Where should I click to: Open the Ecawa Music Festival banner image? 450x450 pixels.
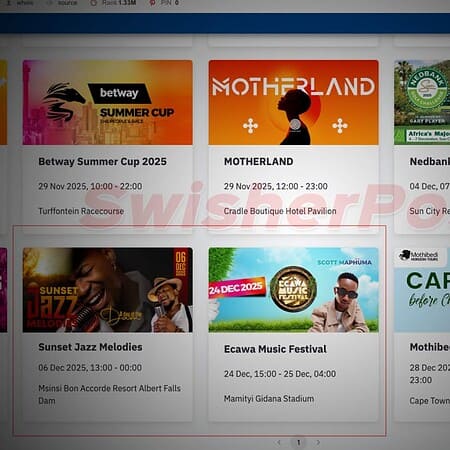coord(293,290)
